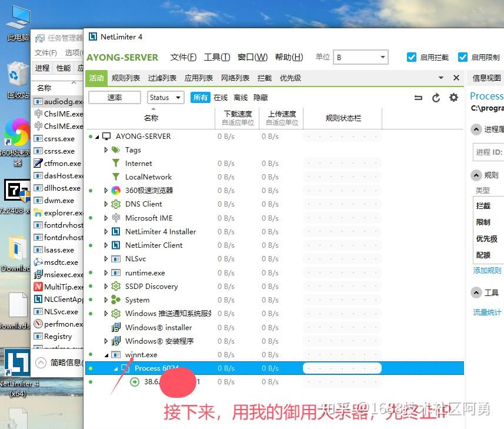Click the System gears icon in the list
This screenshot has width=504, height=429.
point(116,300)
